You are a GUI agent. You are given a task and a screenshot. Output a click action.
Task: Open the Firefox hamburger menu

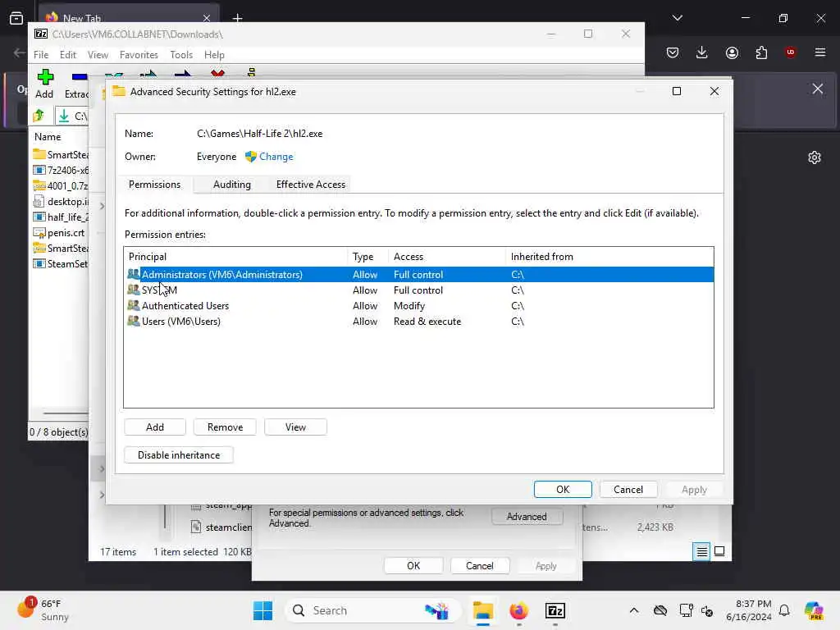tap(820, 52)
